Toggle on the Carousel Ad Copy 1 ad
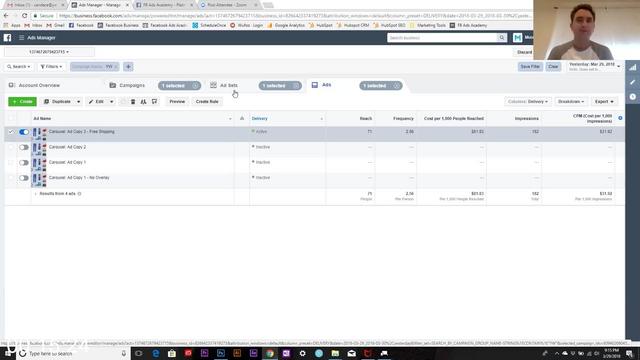 pyautogui.click(x=24, y=163)
